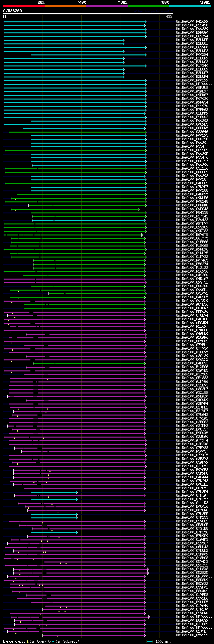
Task: Select hit UniRef100_B2LWP5
Action: click(192, 40)
